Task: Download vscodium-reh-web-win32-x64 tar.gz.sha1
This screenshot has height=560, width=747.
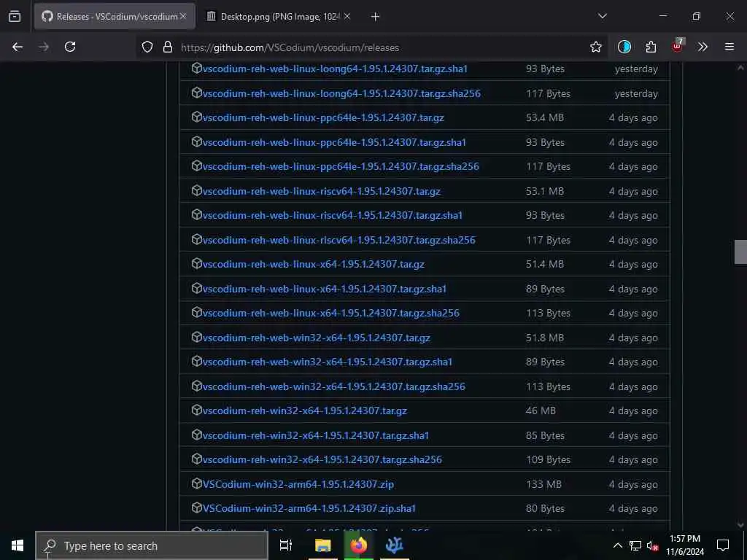Action: [x=328, y=362]
